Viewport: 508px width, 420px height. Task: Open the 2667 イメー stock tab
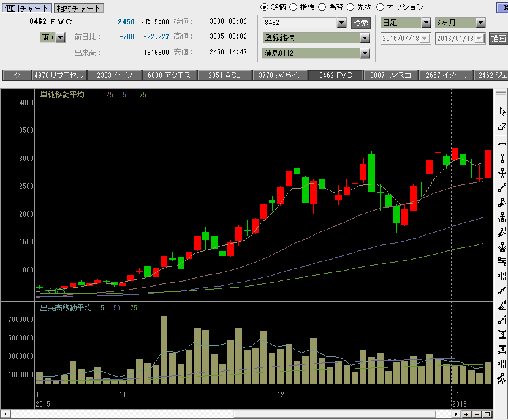point(445,75)
